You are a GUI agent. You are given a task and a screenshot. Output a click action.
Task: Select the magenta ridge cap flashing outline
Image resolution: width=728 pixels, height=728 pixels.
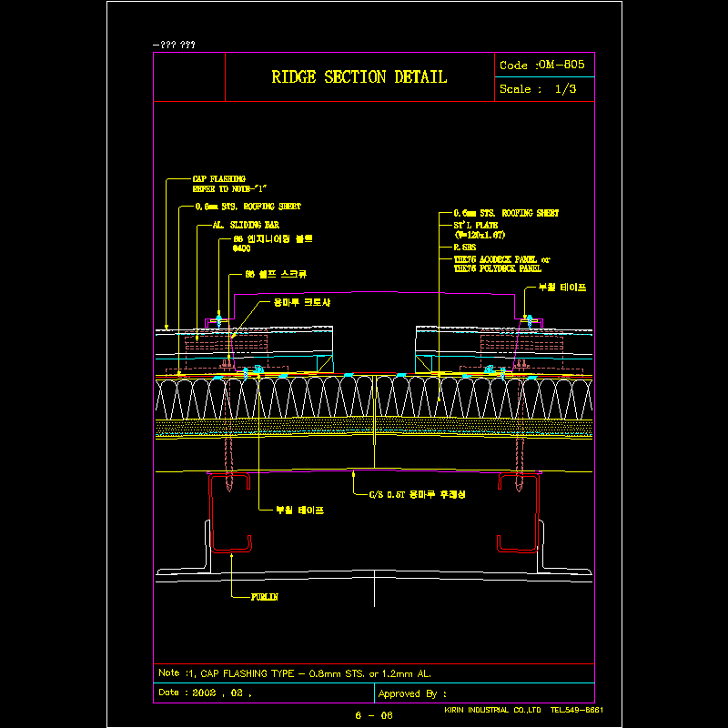click(x=373, y=293)
